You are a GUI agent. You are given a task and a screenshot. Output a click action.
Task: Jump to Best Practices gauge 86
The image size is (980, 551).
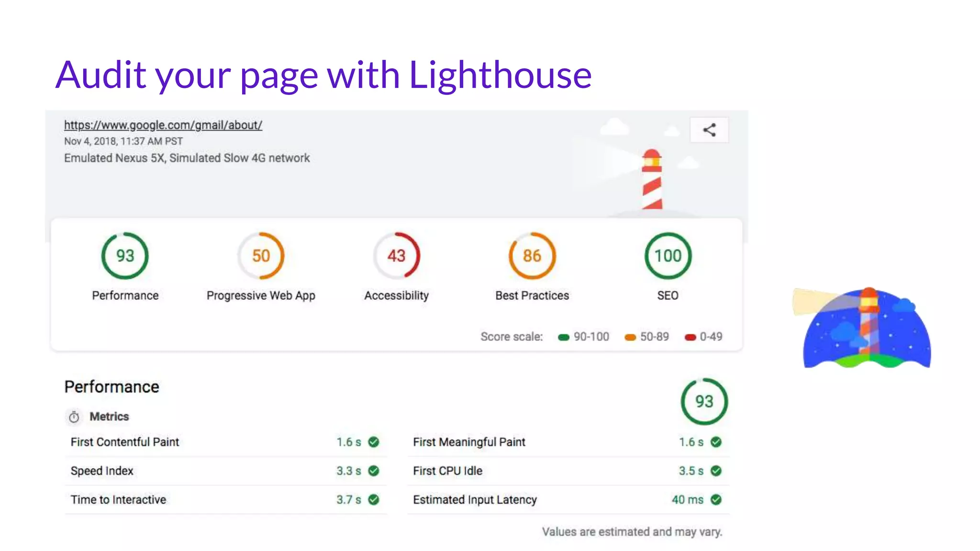(532, 256)
